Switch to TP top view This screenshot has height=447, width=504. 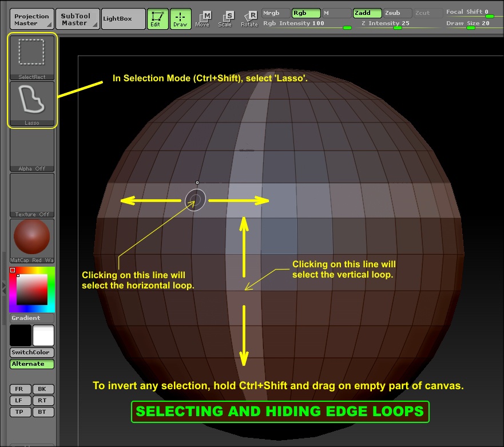click(21, 412)
